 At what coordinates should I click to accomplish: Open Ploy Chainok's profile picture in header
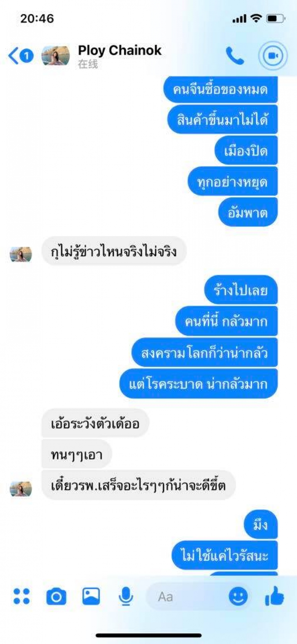pos(56,56)
